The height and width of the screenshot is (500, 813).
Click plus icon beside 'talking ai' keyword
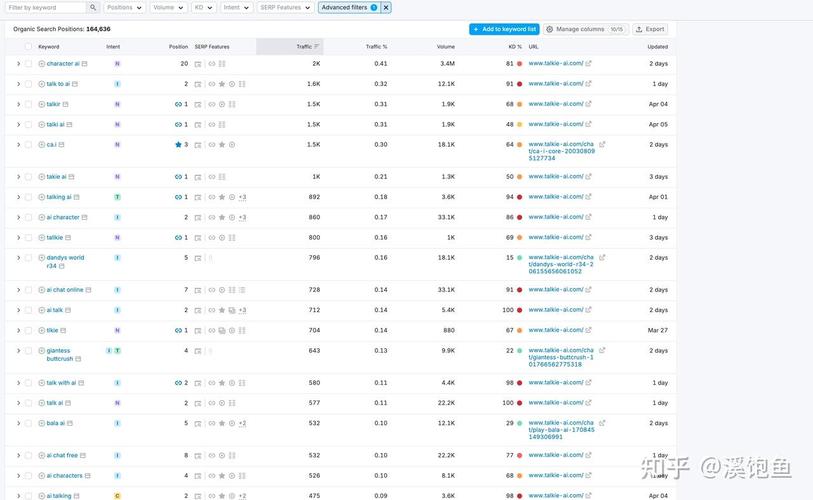[41, 197]
